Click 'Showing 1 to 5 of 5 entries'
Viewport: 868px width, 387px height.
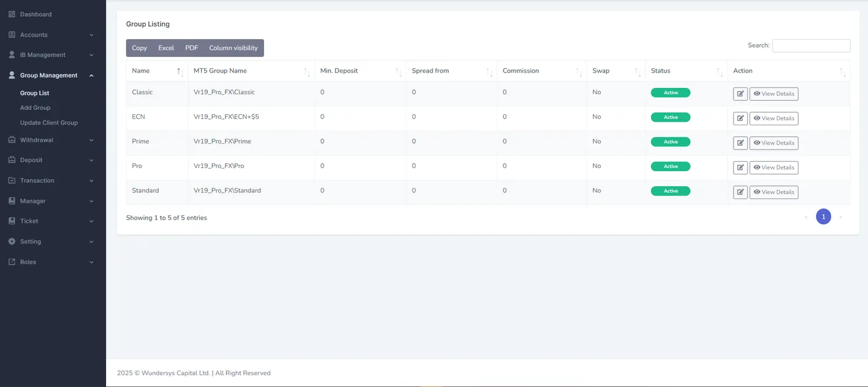click(167, 218)
